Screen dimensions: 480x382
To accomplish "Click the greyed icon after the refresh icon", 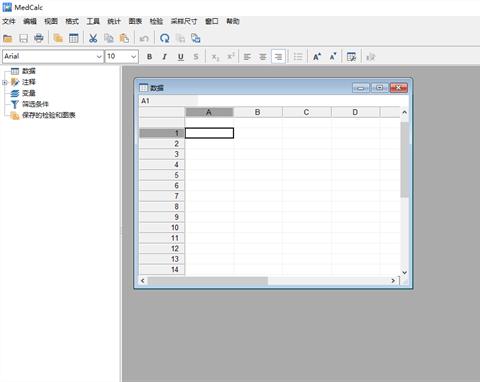I will (180, 38).
